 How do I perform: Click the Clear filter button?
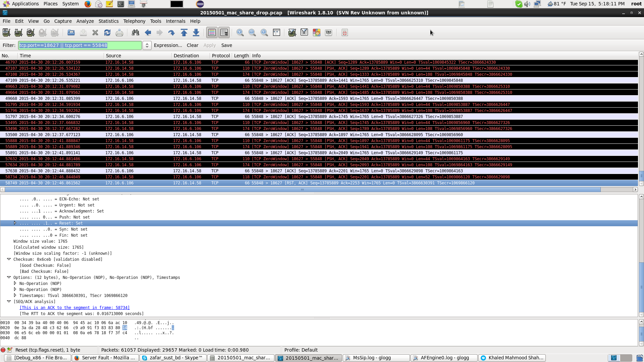pos(193,45)
